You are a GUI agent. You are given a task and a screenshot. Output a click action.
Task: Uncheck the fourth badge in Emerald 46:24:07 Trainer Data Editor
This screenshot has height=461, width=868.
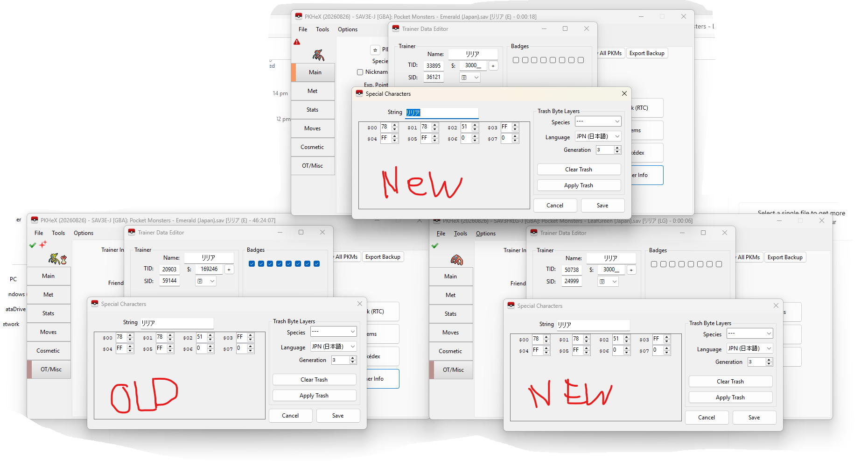(280, 264)
